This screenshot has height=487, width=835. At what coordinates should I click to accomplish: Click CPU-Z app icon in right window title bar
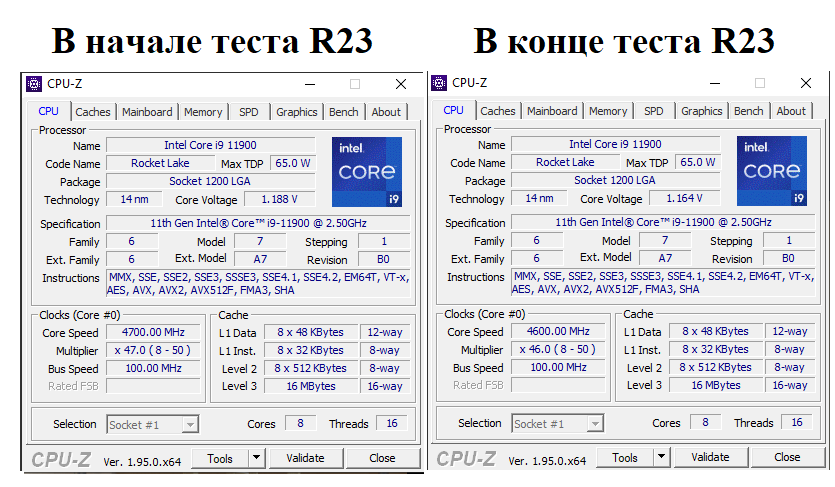point(439,82)
